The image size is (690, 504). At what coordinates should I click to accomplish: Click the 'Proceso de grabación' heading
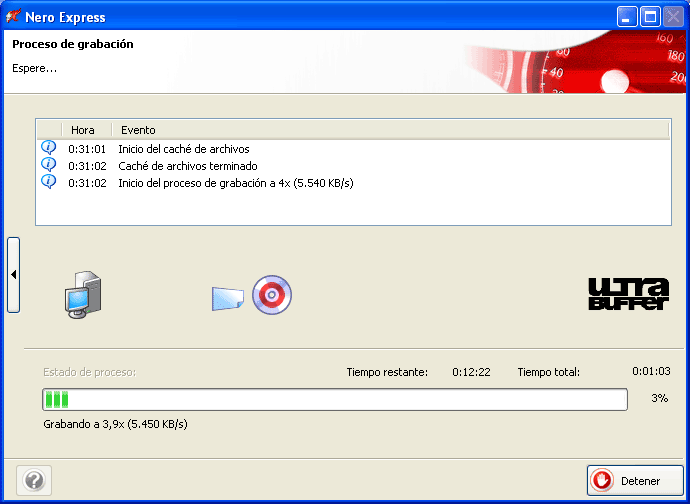(x=73, y=44)
